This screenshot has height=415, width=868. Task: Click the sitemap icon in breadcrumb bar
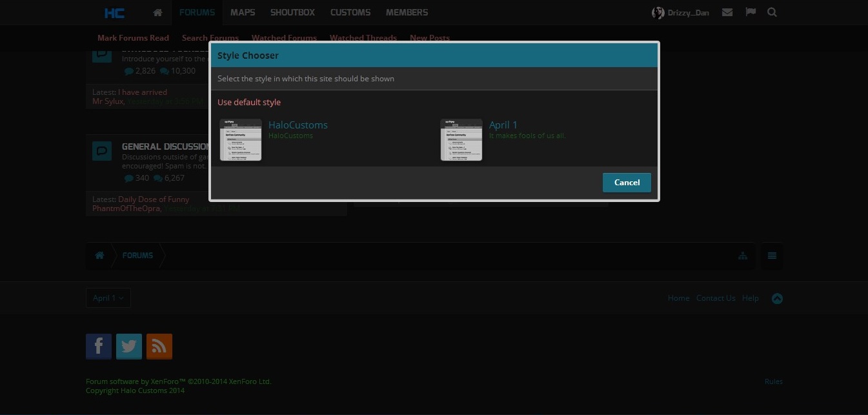pyautogui.click(x=743, y=256)
